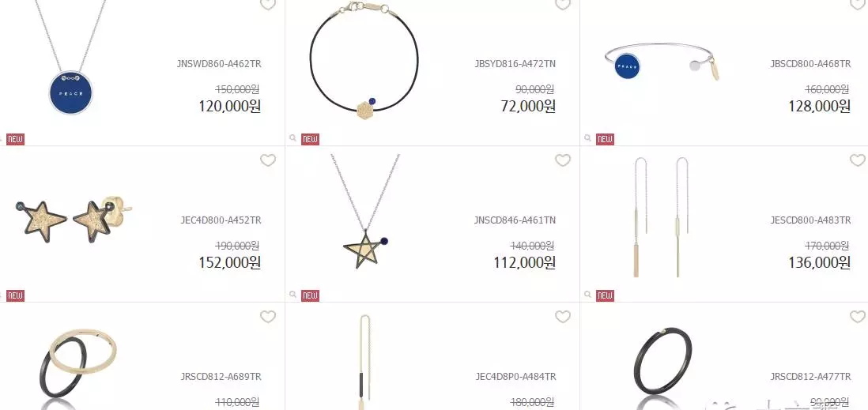View the star stud earrings image
The height and width of the screenshot is (410, 868).
pyautogui.click(x=74, y=217)
